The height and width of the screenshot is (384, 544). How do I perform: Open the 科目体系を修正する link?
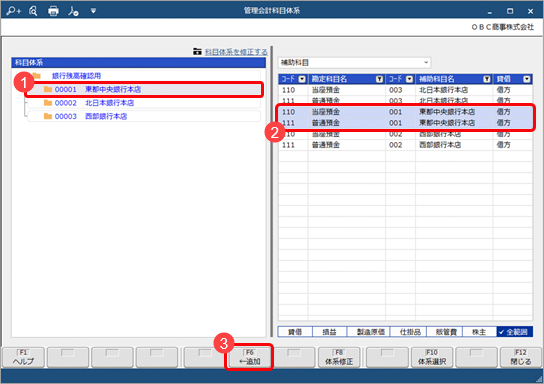[x=236, y=52]
